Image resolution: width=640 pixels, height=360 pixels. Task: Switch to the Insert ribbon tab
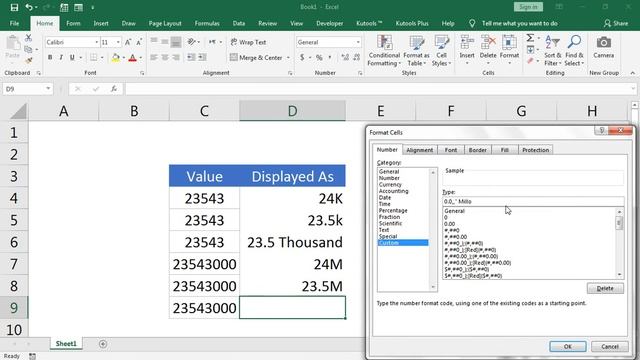101,23
